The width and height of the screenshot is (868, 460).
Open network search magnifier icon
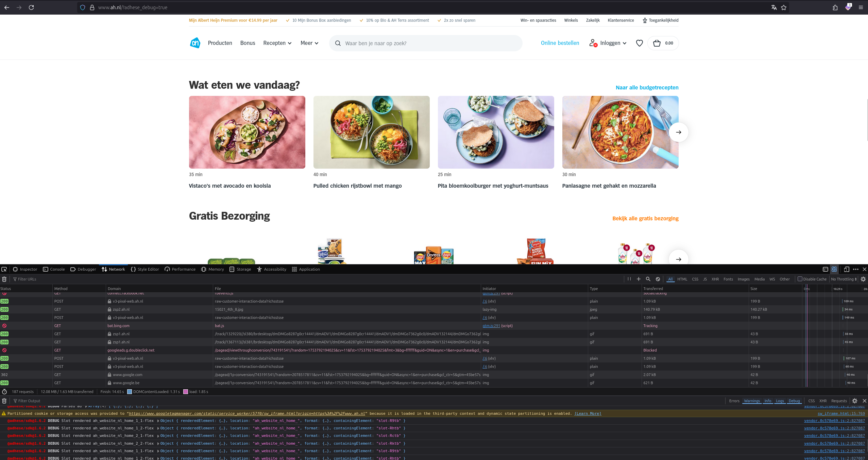pos(648,279)
